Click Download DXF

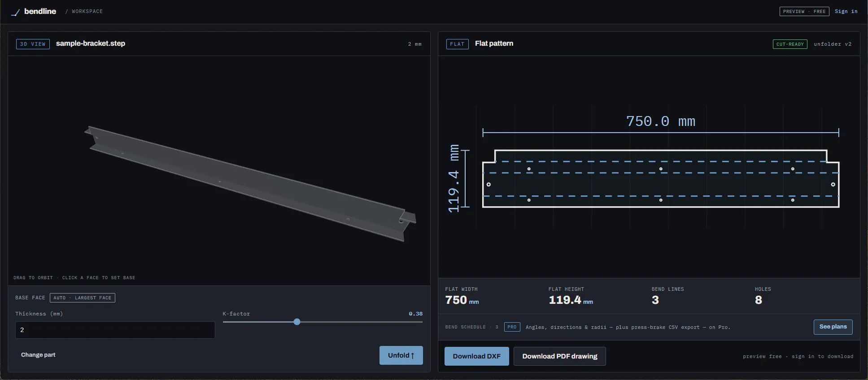(x=476, y=356)
